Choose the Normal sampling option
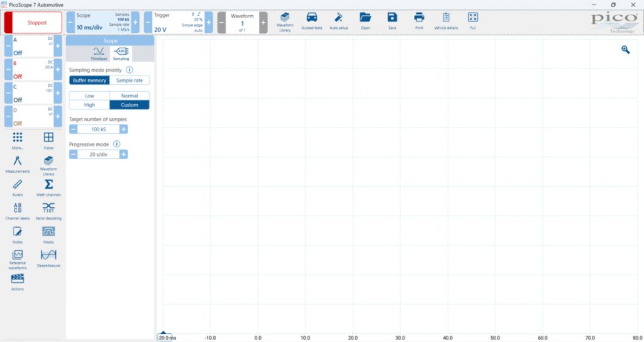This screenshot has height=342, width=644. tap(130, 96)
